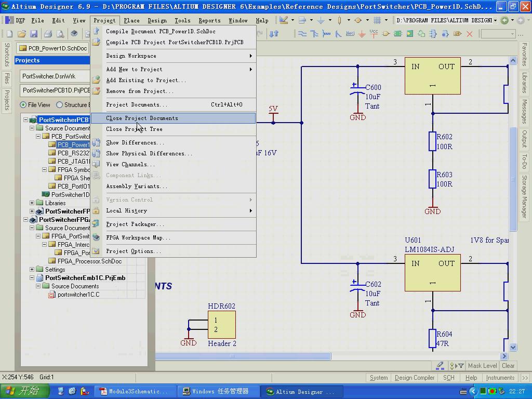Click the green Back navigation icon
Image resolution: width=532 pixels, height=399 pixels.
point(504,20)
